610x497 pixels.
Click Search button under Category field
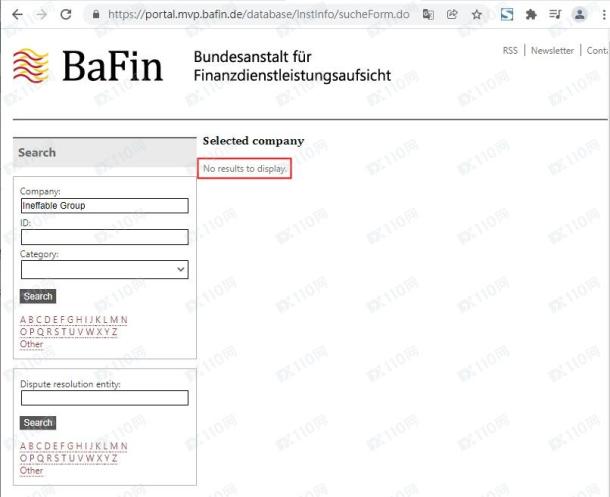38,296
